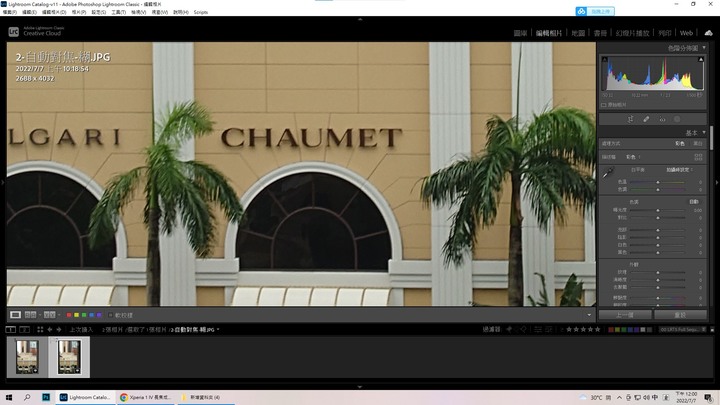
Task: Open Photoshop from the taskbar
Action: point(46,397)
